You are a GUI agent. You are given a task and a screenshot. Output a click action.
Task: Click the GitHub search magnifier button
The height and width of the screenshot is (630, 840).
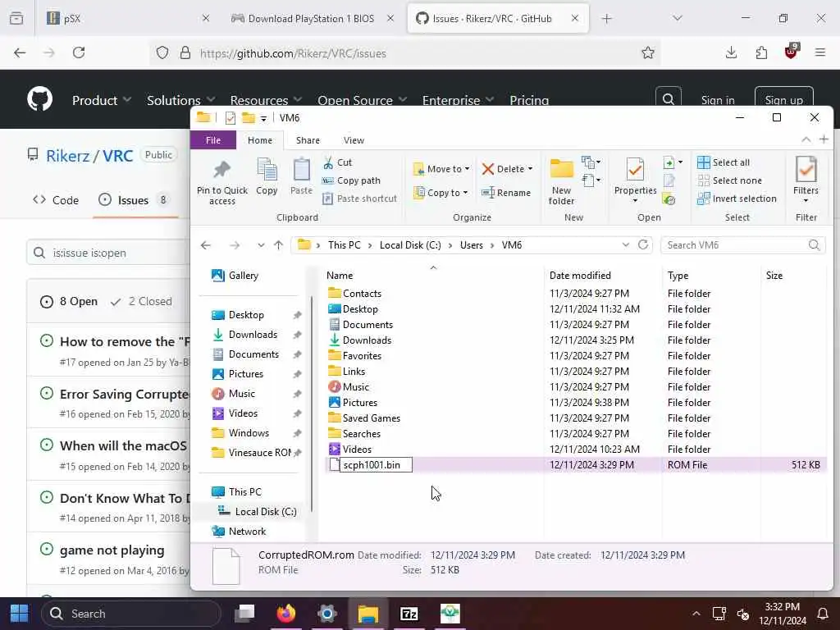click(668, 99)
